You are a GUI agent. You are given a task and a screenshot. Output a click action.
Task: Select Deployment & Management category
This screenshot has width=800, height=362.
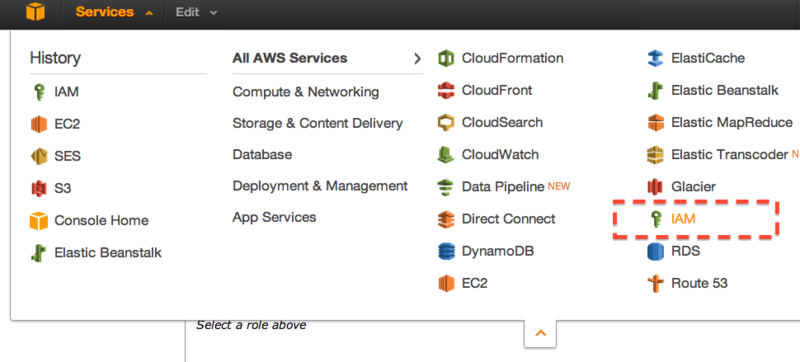pyautogui.click(x=320, y=186)
